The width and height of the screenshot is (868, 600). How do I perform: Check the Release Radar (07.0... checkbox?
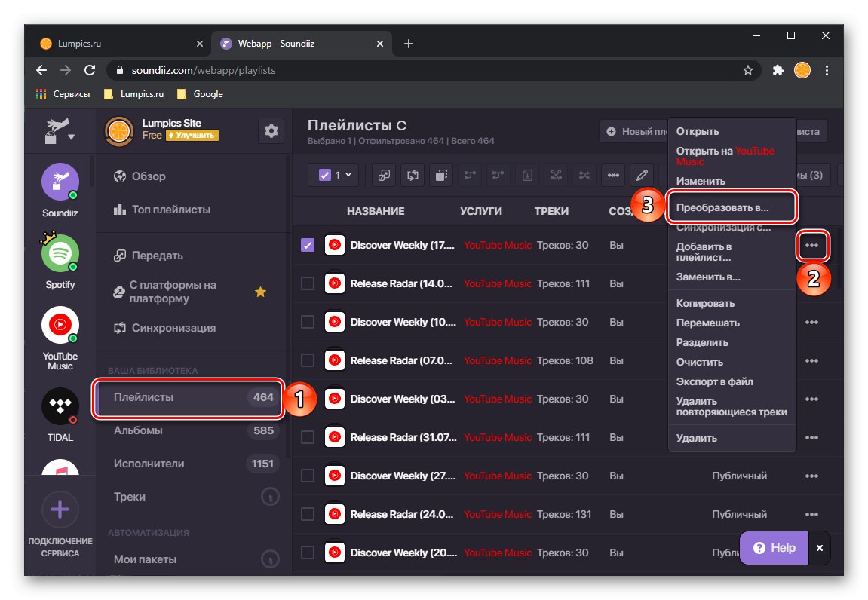pos(308,360)
